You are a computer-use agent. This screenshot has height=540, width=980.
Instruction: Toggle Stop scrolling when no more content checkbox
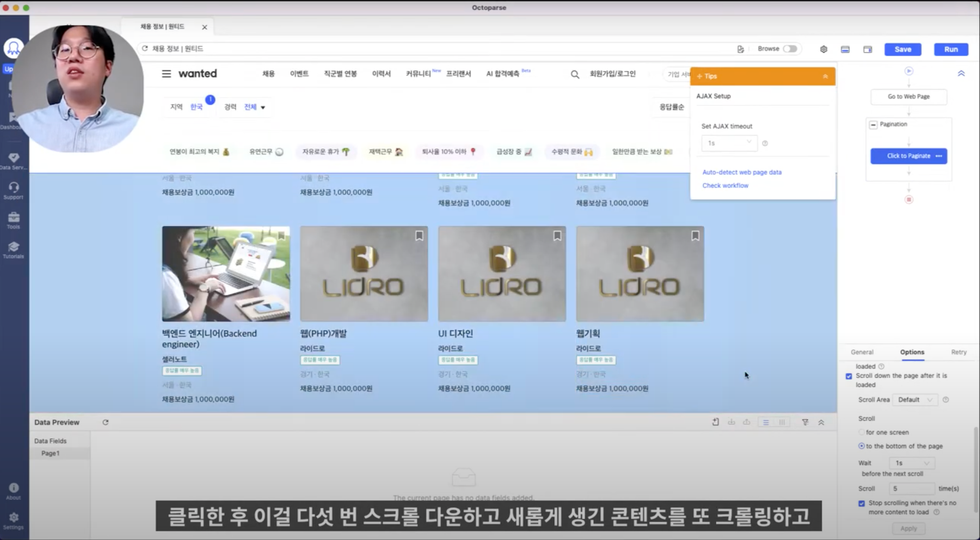(862, 503)
